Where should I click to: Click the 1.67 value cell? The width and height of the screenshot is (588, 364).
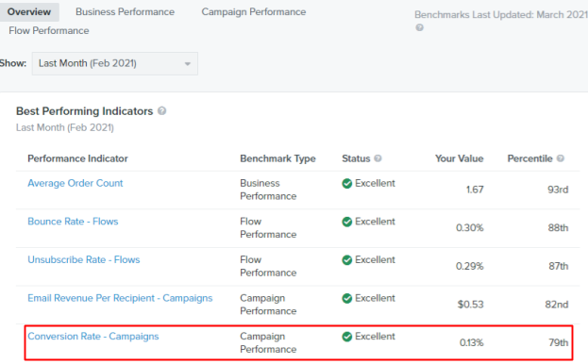pos(475,190)
